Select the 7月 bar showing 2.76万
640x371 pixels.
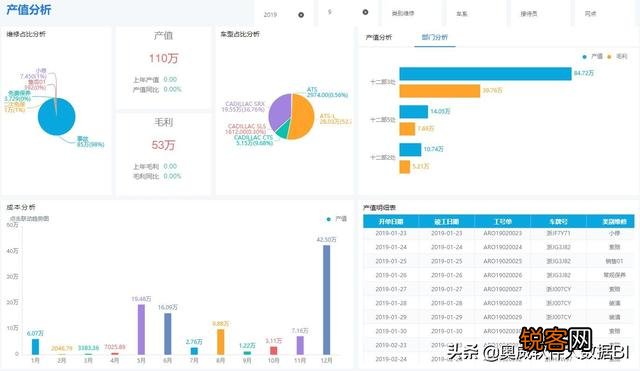pos(194,351)
